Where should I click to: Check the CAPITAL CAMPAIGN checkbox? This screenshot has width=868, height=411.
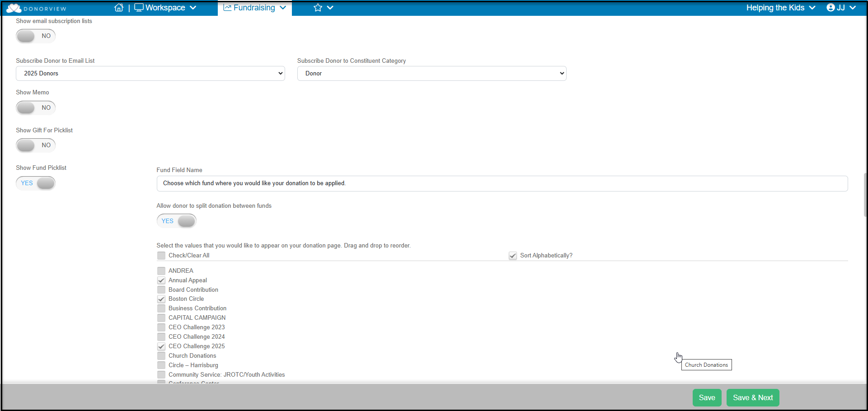pyautogui.click(x=161, y=318)
